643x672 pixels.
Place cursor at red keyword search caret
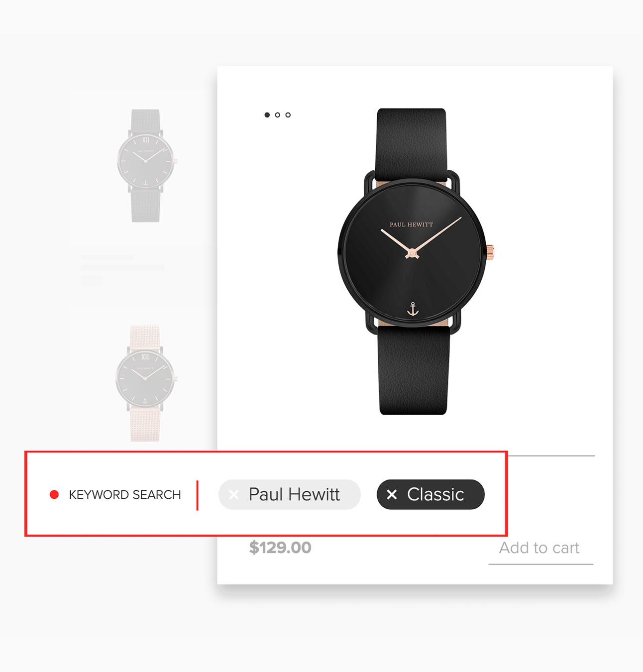[198, 495]
